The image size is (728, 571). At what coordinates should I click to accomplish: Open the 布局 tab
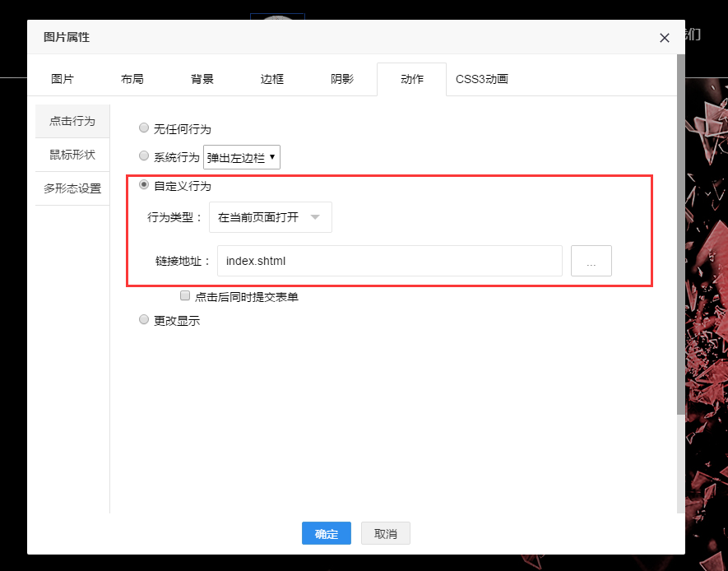point(132,79)
